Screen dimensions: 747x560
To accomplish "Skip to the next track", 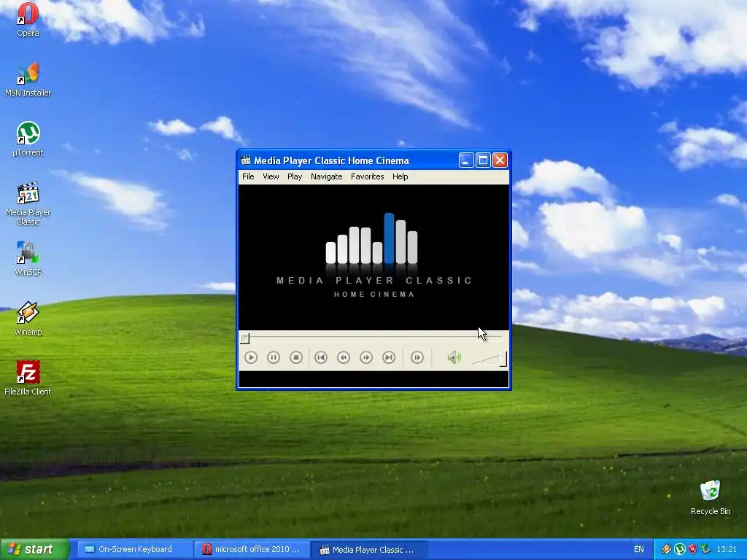I will pyautogui.click(x=389, y=357).
